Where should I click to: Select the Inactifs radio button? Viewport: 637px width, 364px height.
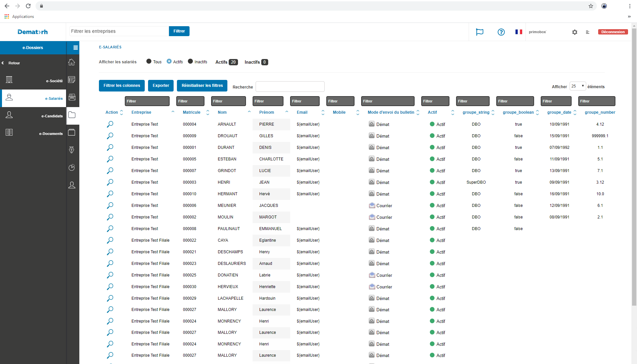[x=191, y=61]
